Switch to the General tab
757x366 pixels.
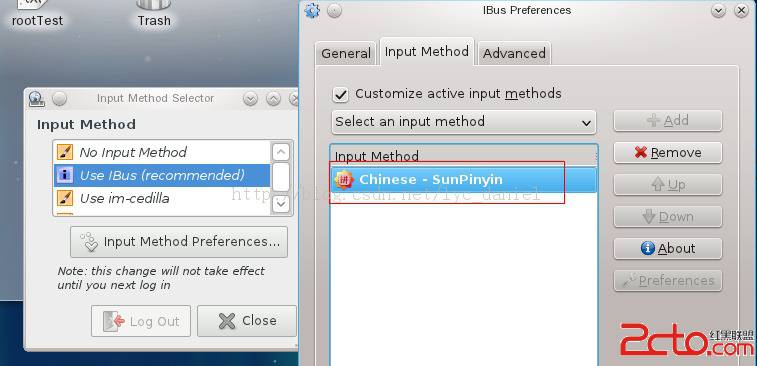point(346,53)
